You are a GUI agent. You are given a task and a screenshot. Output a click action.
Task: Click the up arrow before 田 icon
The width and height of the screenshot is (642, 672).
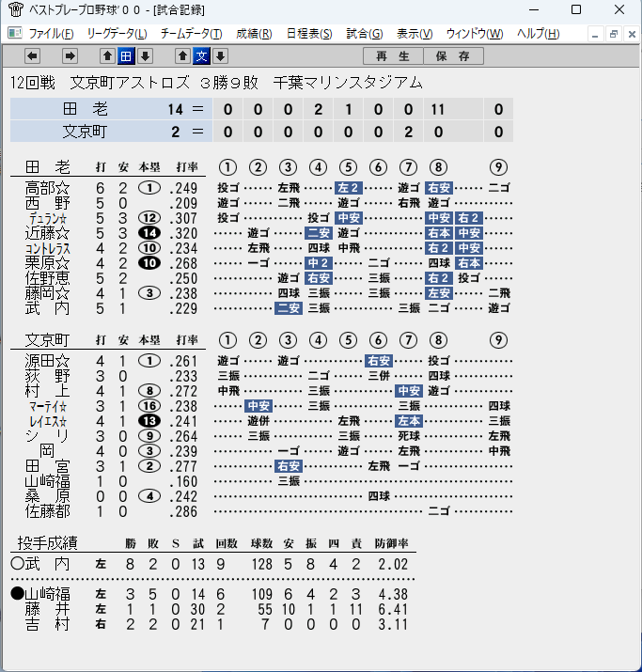coord(107,55)
